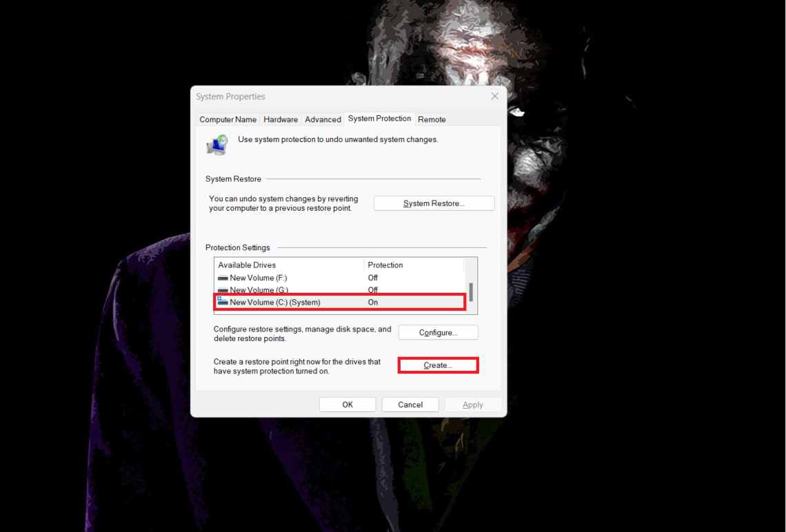The height and width of the screenshot is (532, 786).
Task: Click the drive icon beside New Volume (G:)
Action: coord(222,289)
